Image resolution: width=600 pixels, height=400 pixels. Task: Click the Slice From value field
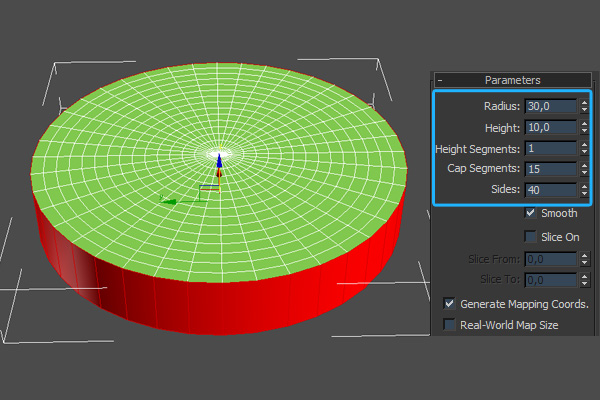(x=550, y=260)
